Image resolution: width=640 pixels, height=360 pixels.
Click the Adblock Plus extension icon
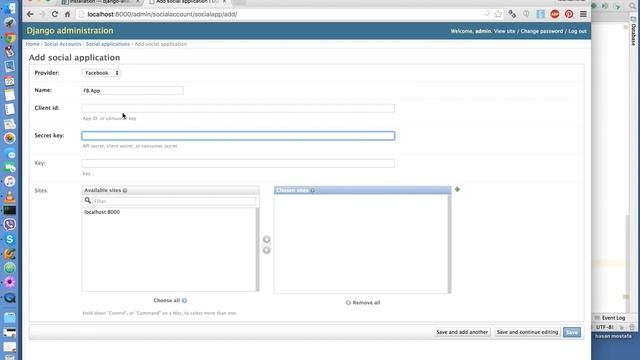[555, 14]
